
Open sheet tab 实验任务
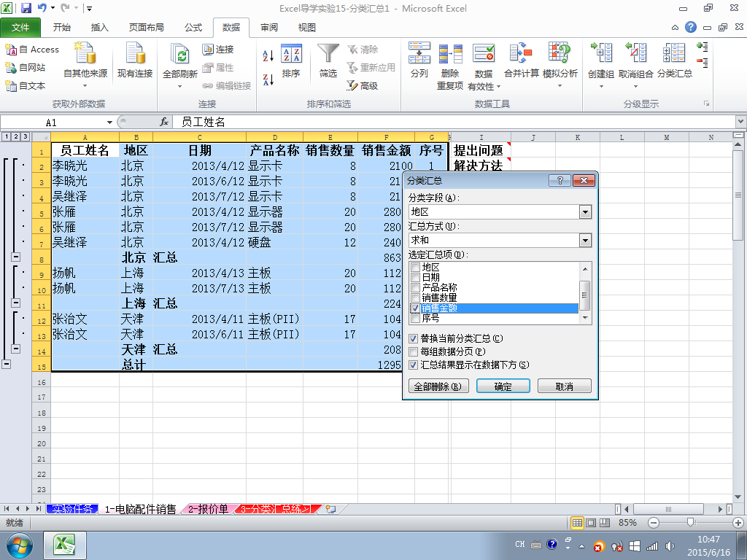pos(72,509)
